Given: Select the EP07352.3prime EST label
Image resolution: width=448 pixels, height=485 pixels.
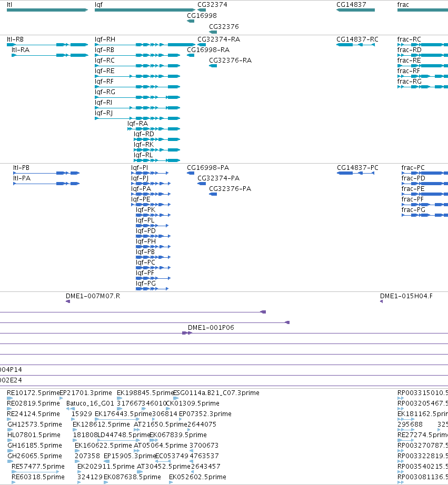Looking at the screenshot, I should (205, 414).
